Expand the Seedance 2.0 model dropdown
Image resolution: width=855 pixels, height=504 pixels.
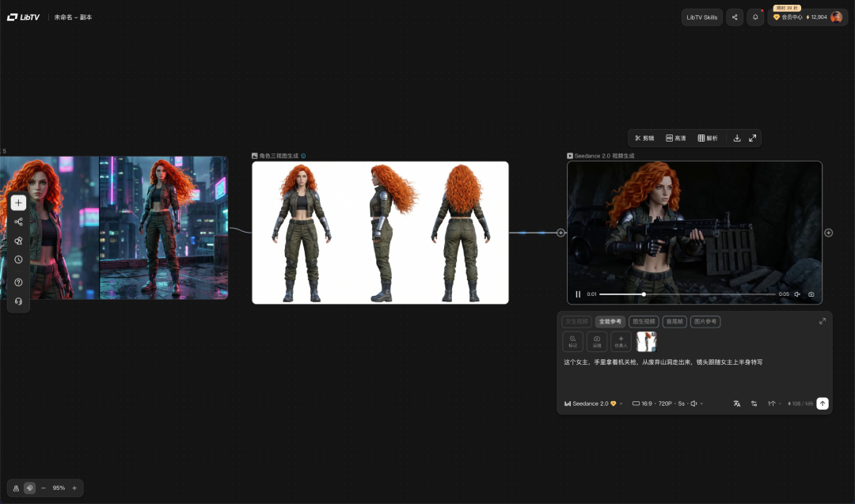click(594, 404)
